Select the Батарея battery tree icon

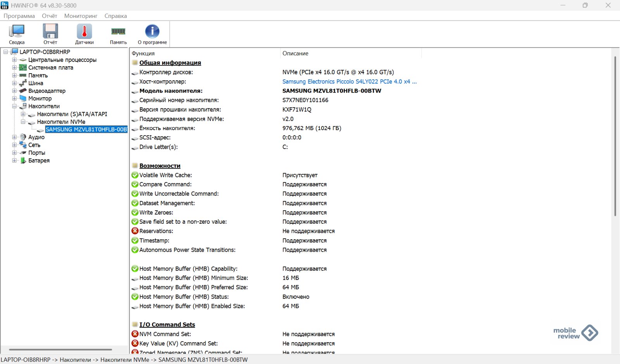click(23, 160)
